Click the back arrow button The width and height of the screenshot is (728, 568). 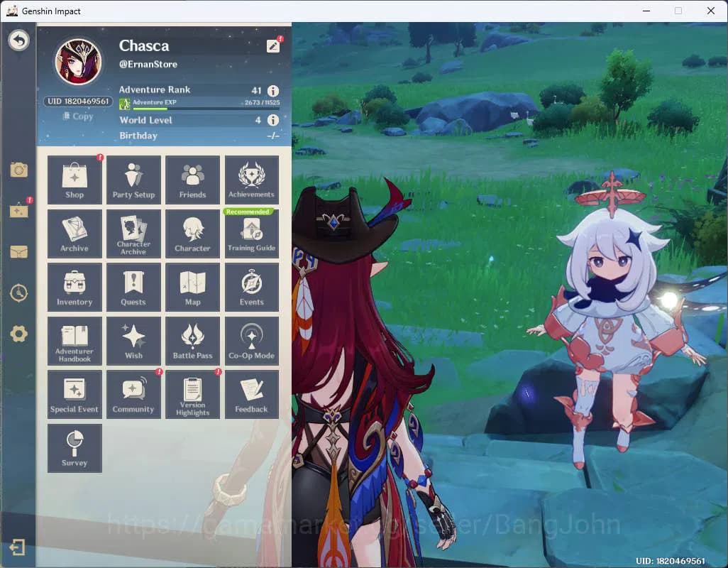(x=18, y=40)
